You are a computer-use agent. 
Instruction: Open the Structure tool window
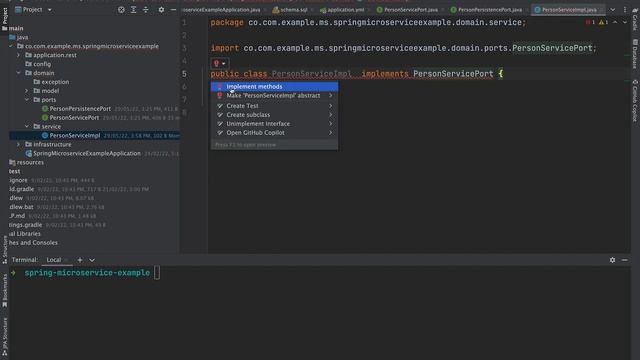pos(4,250)
